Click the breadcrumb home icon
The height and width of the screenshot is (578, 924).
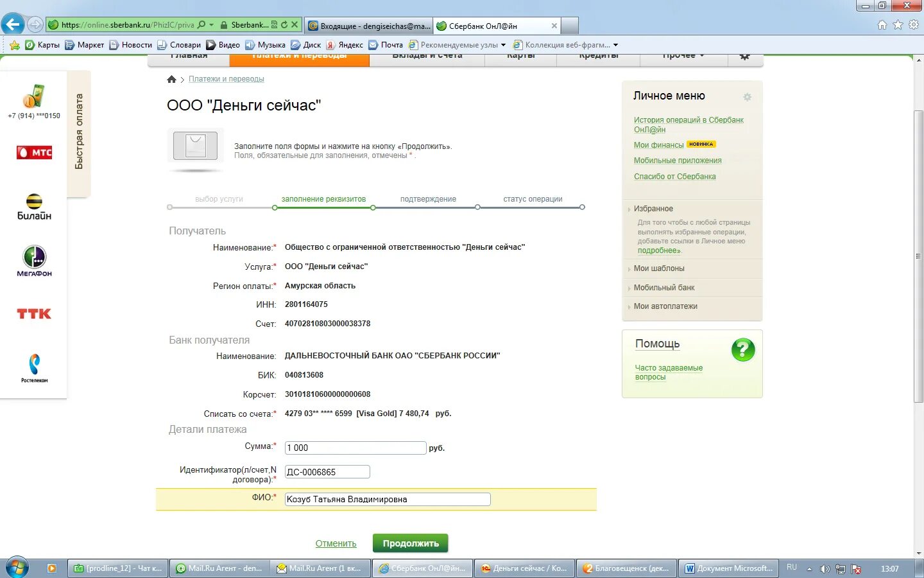click(x=171, y=79)
